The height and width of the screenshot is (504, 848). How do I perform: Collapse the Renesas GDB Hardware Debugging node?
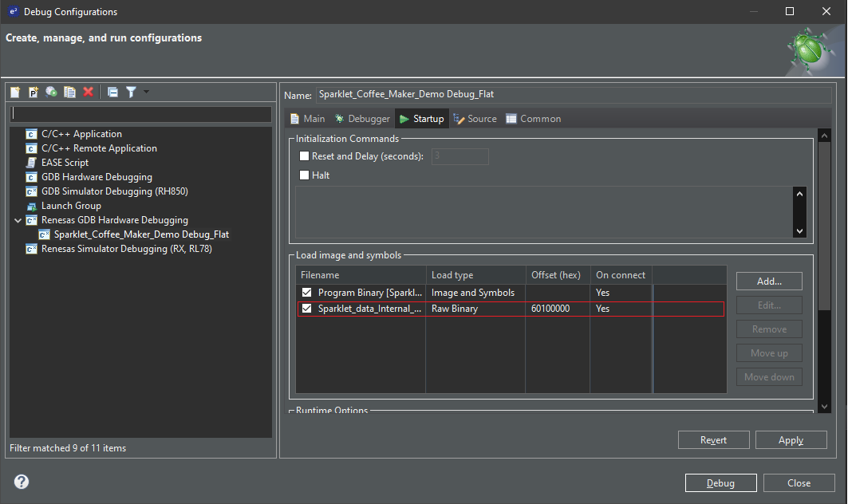click(18, 220)
